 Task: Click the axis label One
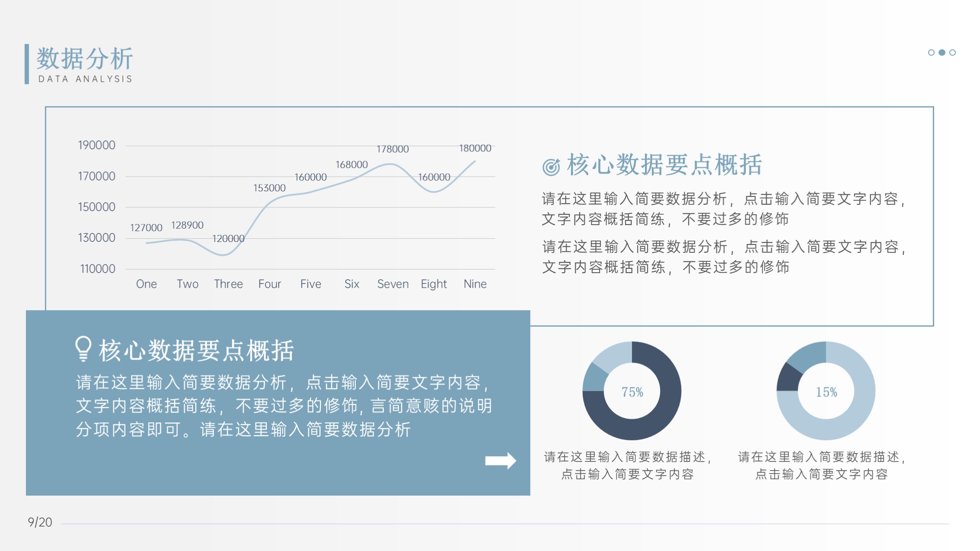point(146,284)
